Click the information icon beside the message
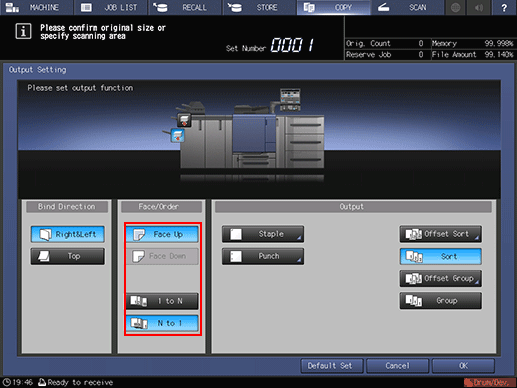The height and width of the screenshot is (388, 517). pos(23,31)
